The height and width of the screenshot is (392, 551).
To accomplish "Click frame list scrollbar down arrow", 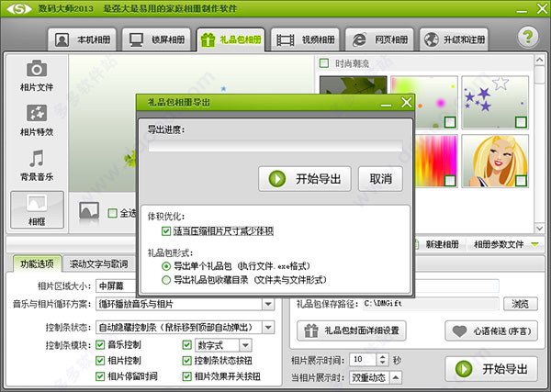I will [539, 229].
